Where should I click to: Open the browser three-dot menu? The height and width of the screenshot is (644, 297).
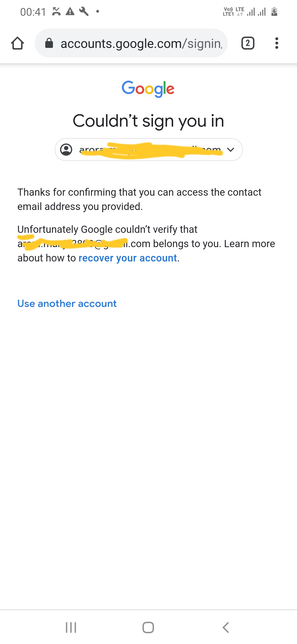277,43
